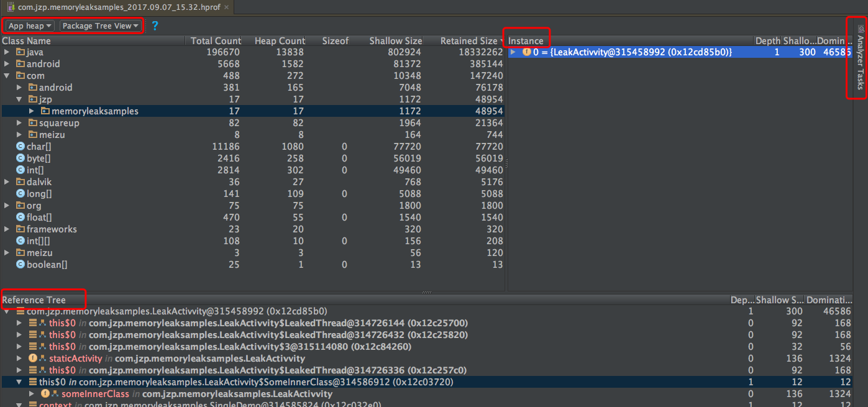Select the LeakActivvity$3@315114080 reference row
Screen dimensions: 868x407
click(x=426, y=347)
